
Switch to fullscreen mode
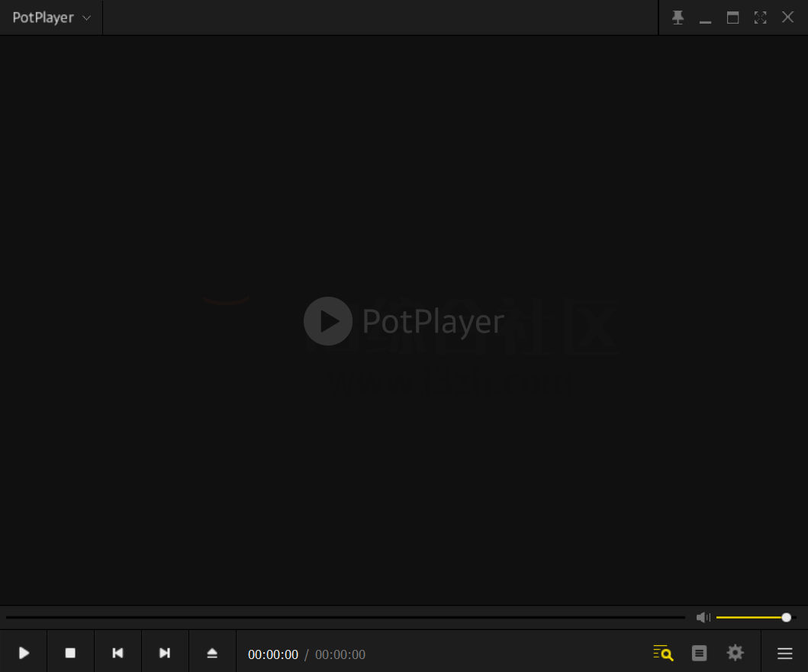760,18
